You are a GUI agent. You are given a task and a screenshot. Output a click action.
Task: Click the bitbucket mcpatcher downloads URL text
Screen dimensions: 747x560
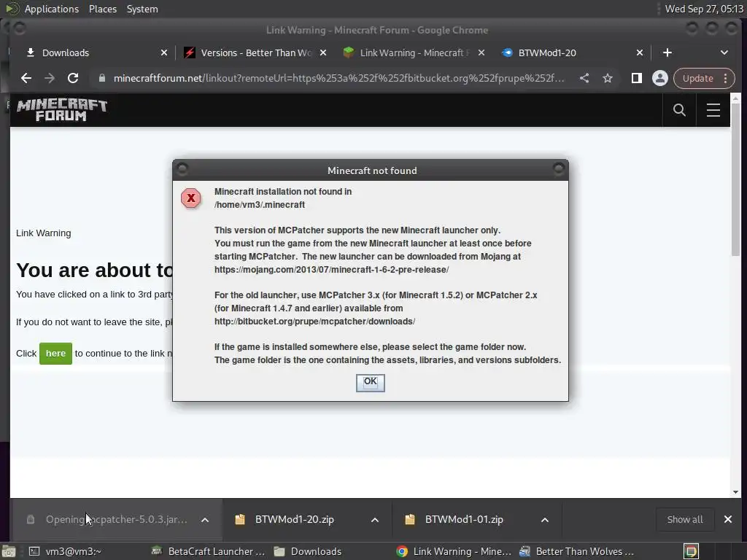(x=314, y=322)
